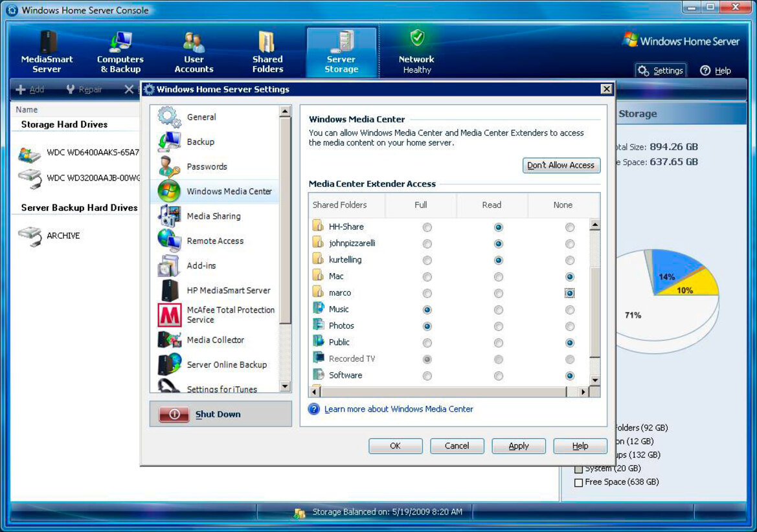Click the Add-ins icon
Image resolution: width=757 pixels, height=532 pixels.
tap(169, 265)
